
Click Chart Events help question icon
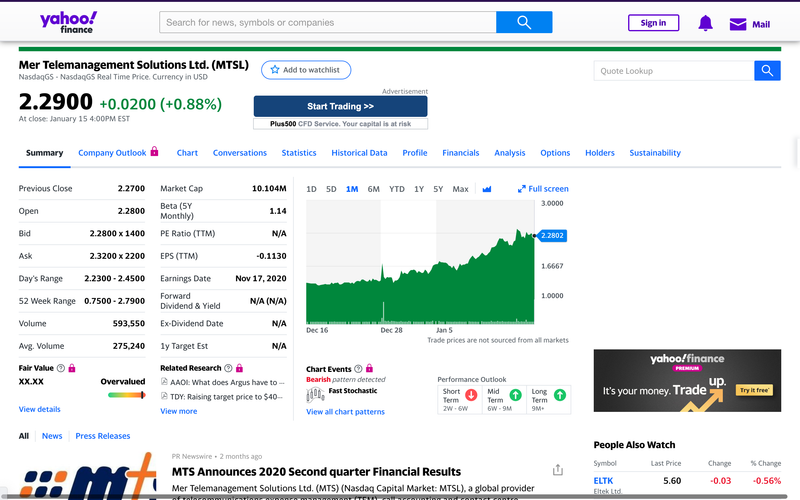point(358,368)
